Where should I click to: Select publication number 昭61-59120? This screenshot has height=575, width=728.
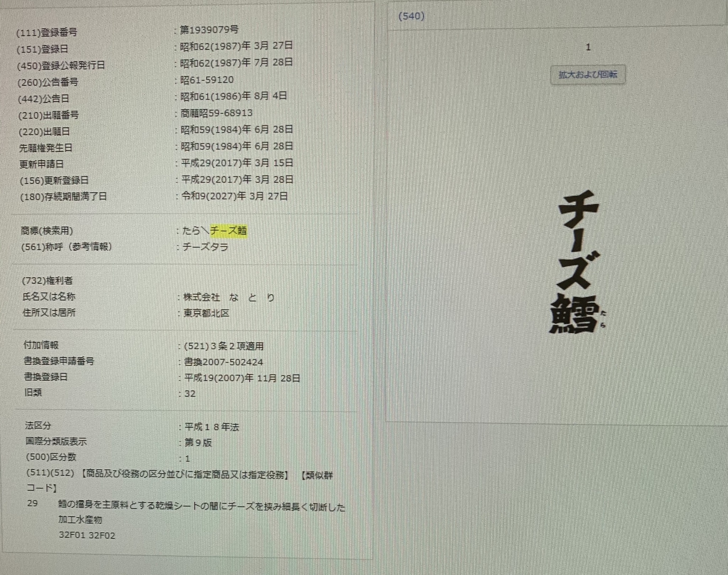click(207, 80)
